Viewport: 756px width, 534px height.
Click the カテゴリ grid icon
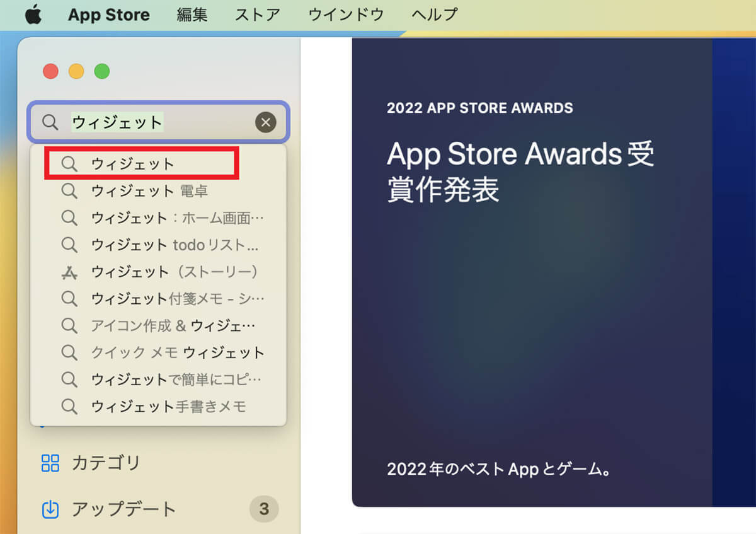coord(50,463)
